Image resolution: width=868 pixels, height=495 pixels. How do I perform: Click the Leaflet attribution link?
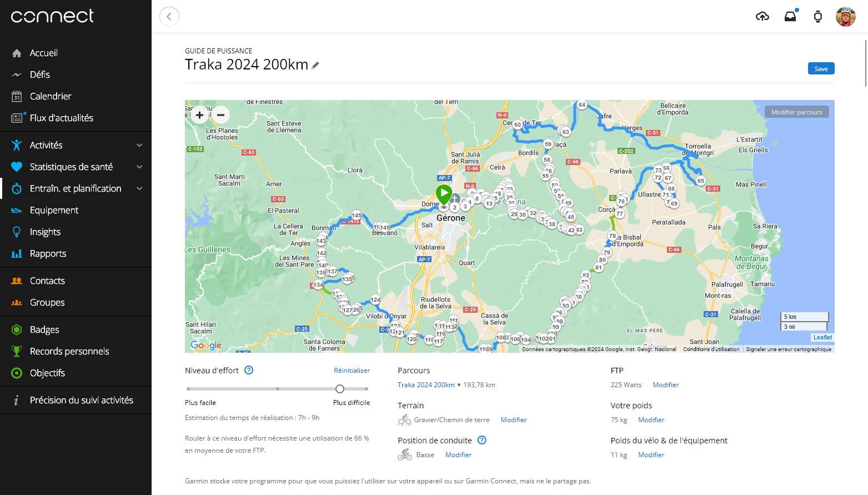point(822,337)
